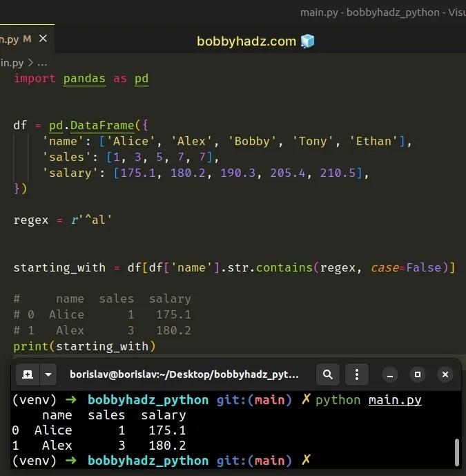Image resolution: width=466 pixels, height=476 pixels.
Task: Click the terminal vertical scrollbar
Action: click(x=457, y=452)
